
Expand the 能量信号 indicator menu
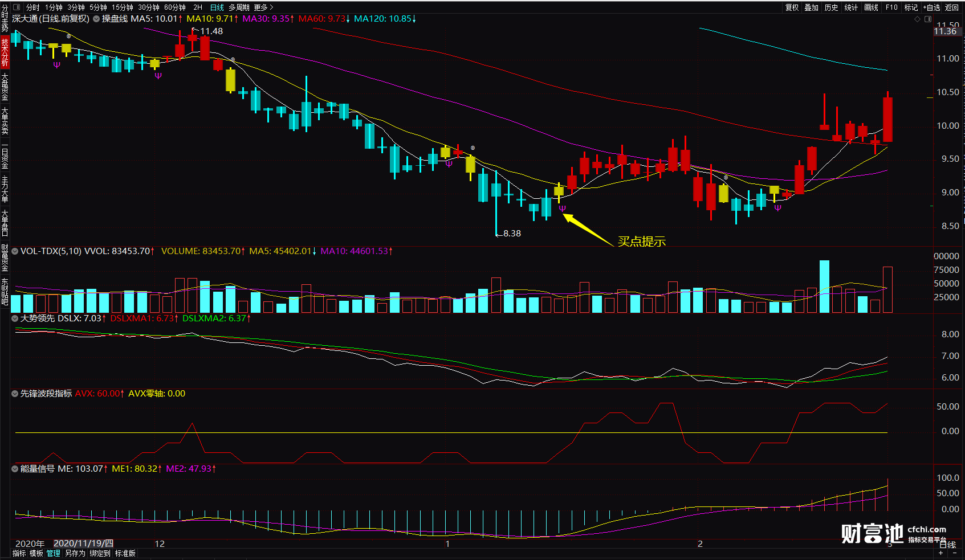[15, 469]
